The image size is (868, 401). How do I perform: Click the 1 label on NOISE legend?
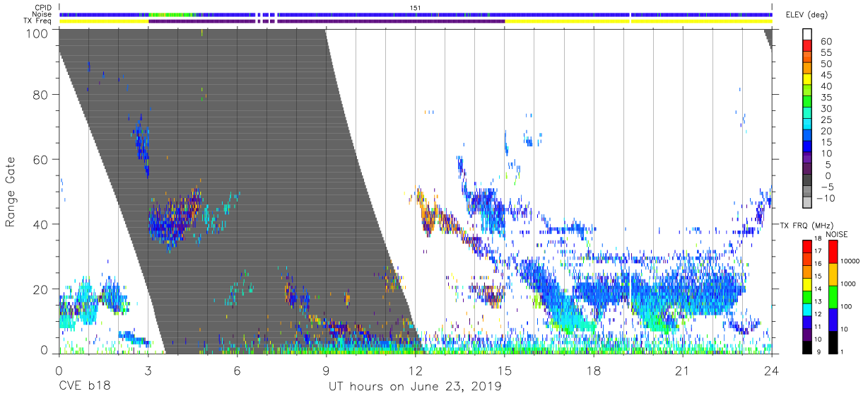click(843, 351)
